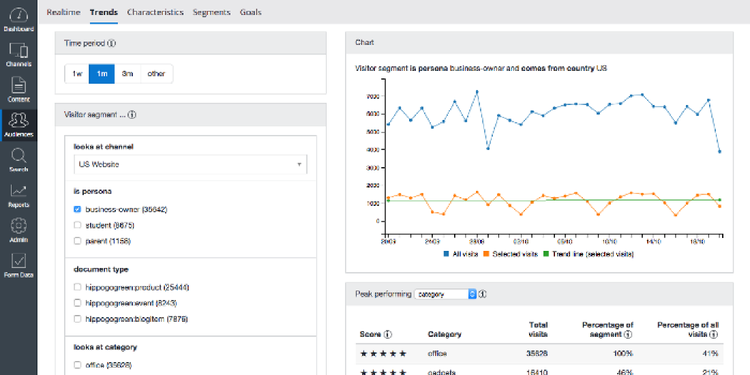
Task: Open the US Website channel dropdown
Action: point(190,164)
